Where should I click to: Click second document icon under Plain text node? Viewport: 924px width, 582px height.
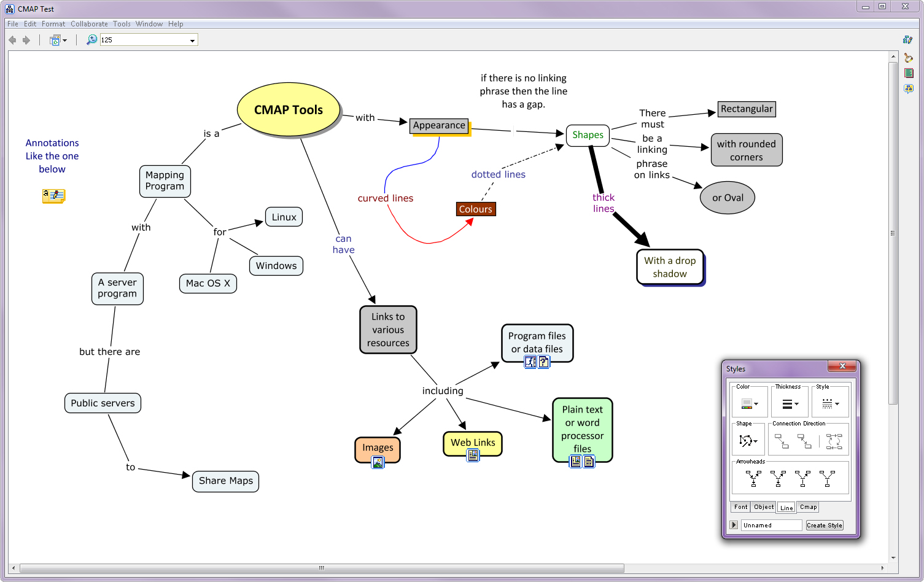point(588,461)
